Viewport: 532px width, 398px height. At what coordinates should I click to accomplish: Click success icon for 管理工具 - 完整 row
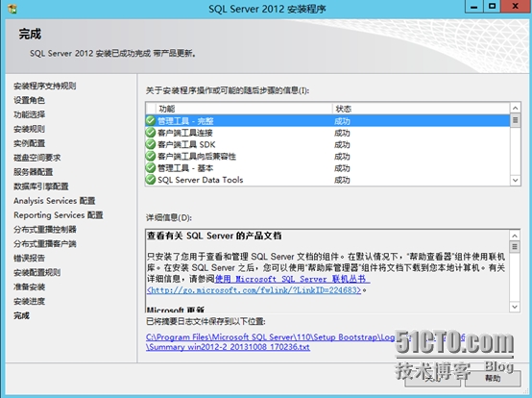click(151, 120)
